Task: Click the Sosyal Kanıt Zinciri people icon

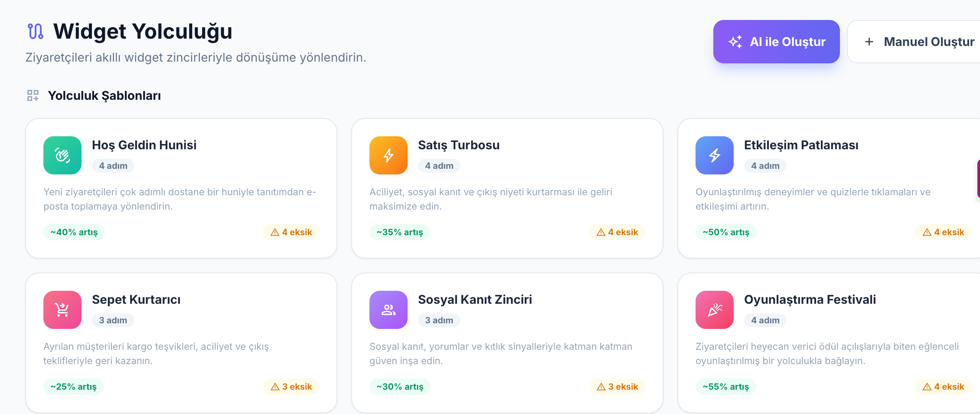Action: coord(388,309)
